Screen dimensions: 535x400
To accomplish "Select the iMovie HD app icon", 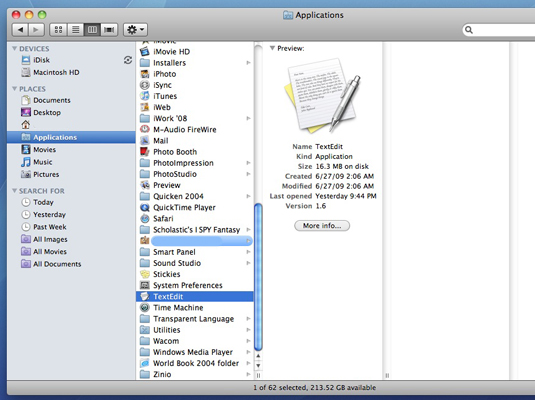I will (145, 52).
